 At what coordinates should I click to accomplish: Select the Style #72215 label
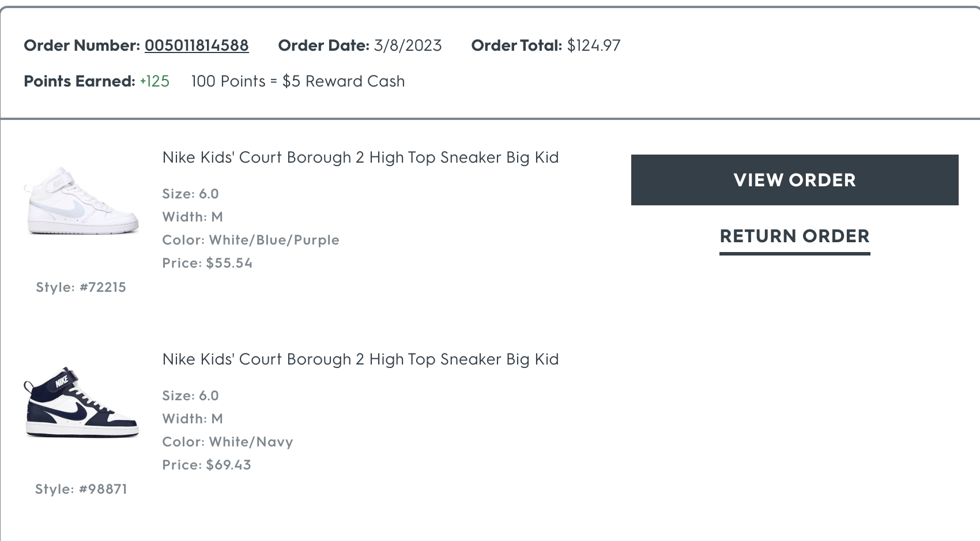click(x=81, y=287)
